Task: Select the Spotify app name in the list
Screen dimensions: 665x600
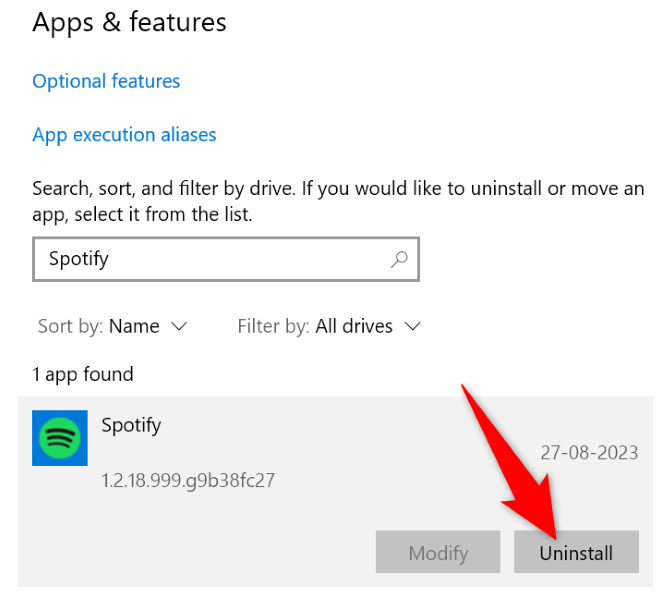Action: pos(131,425)
